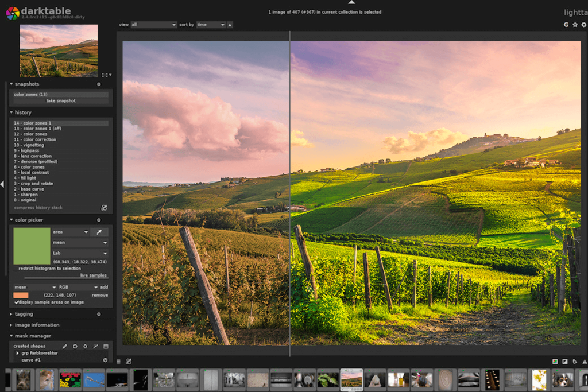Open the global preferences gear
Image resolution: width=588 pixels, height=392 pixels.
point(585,25)
